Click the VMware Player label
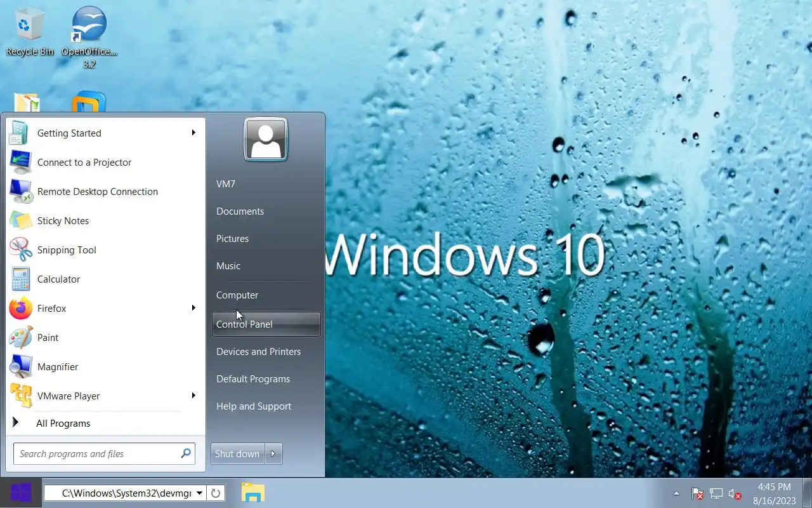 tap(69, 396)
